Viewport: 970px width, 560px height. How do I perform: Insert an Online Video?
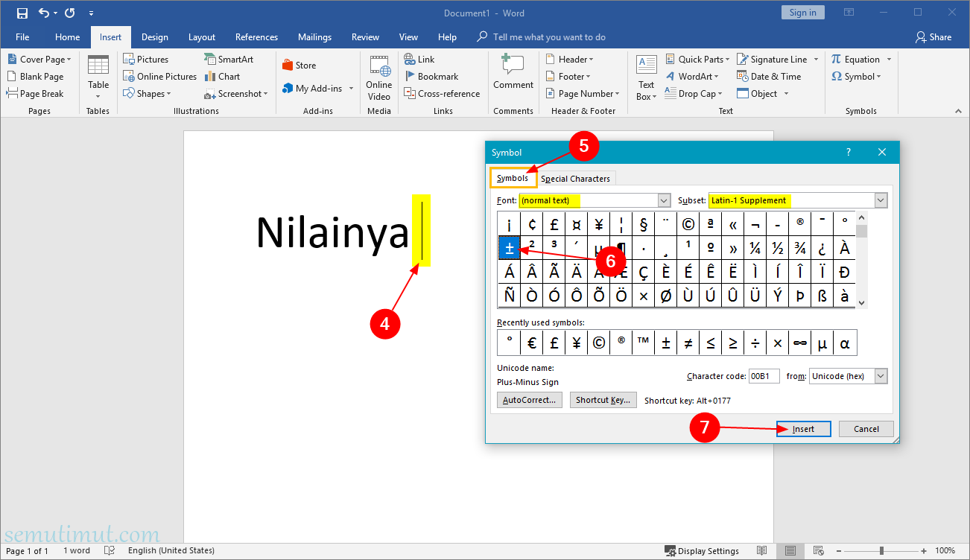[378, 77]
